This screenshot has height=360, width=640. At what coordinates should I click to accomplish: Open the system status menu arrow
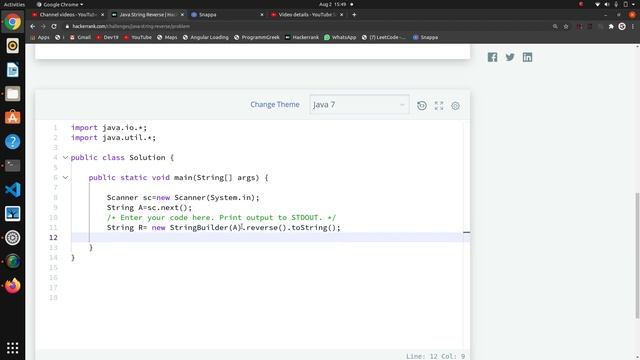click(x=633, y=4)
